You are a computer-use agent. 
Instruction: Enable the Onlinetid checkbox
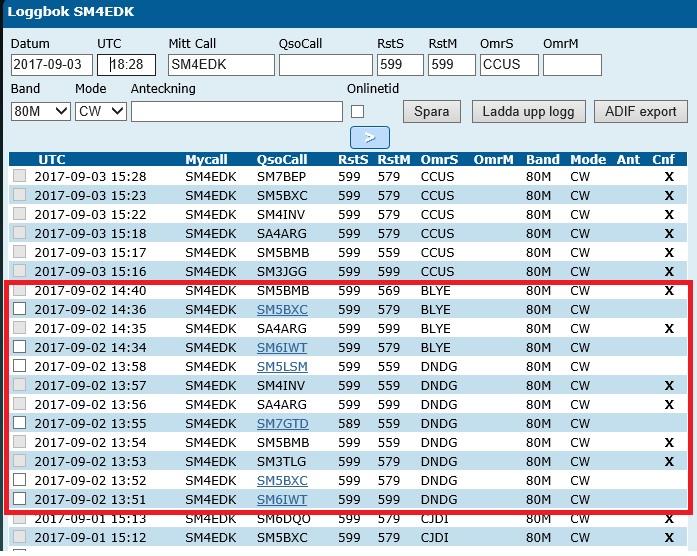[x=357, y=111]
